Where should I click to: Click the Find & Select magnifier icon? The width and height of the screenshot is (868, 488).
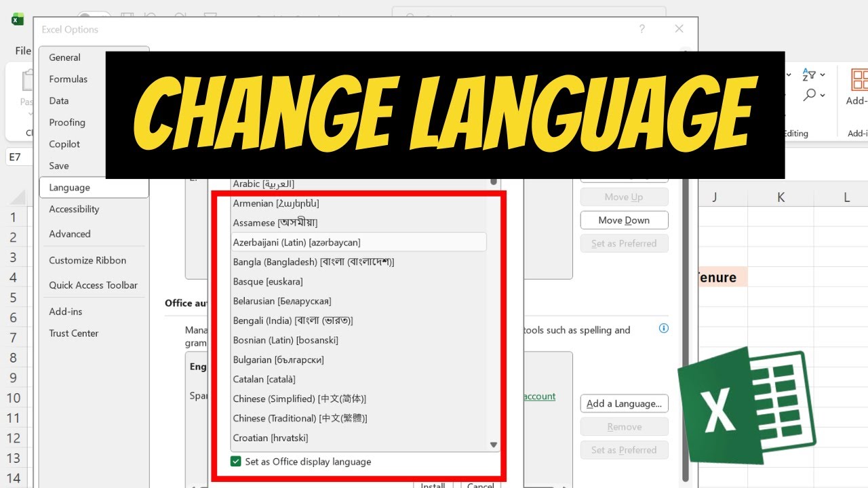coord(809,96)
